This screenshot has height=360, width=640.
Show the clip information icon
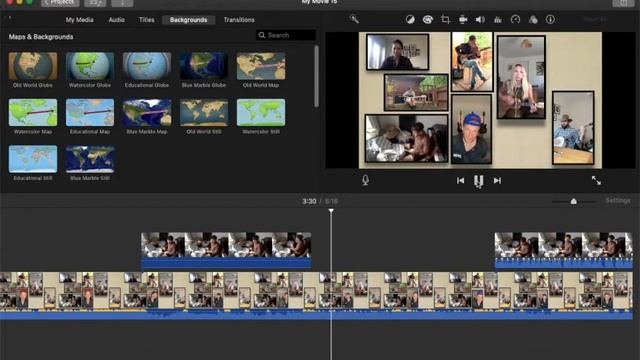point(550,19)
